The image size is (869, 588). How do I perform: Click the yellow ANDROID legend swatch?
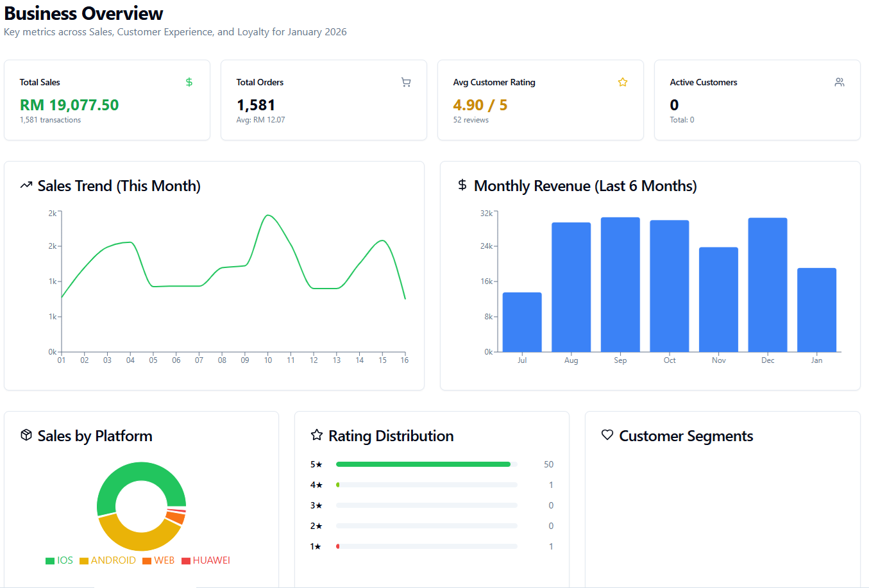84,561
